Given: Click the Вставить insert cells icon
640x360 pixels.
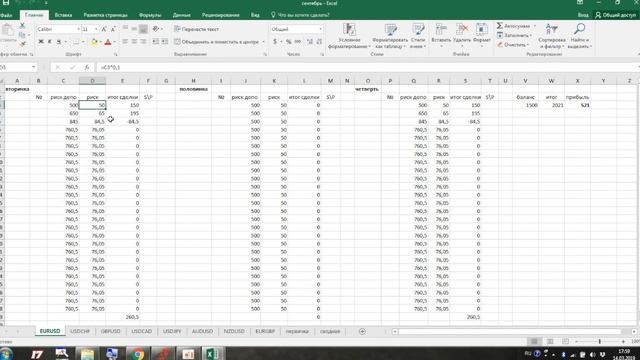Looking at the screenshot, I should [x=441, y=29].
